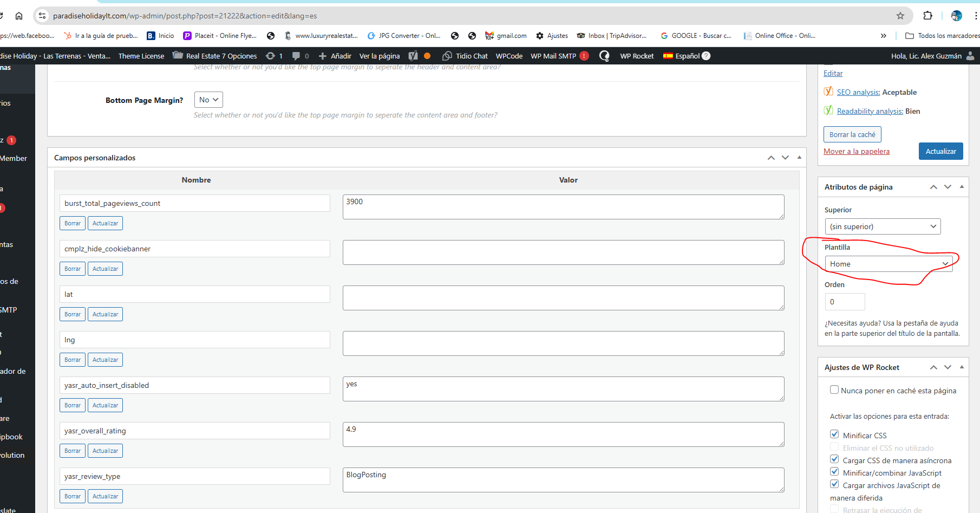Move Atributos de página panel up
The height and width of the screenshot is (513, 980).
point(933,187)
